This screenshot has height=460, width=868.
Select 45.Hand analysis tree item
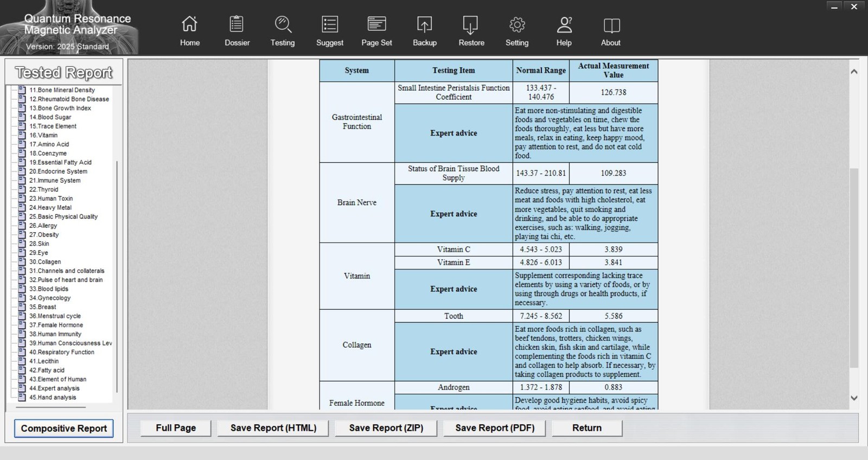click(x=53, y=397)
